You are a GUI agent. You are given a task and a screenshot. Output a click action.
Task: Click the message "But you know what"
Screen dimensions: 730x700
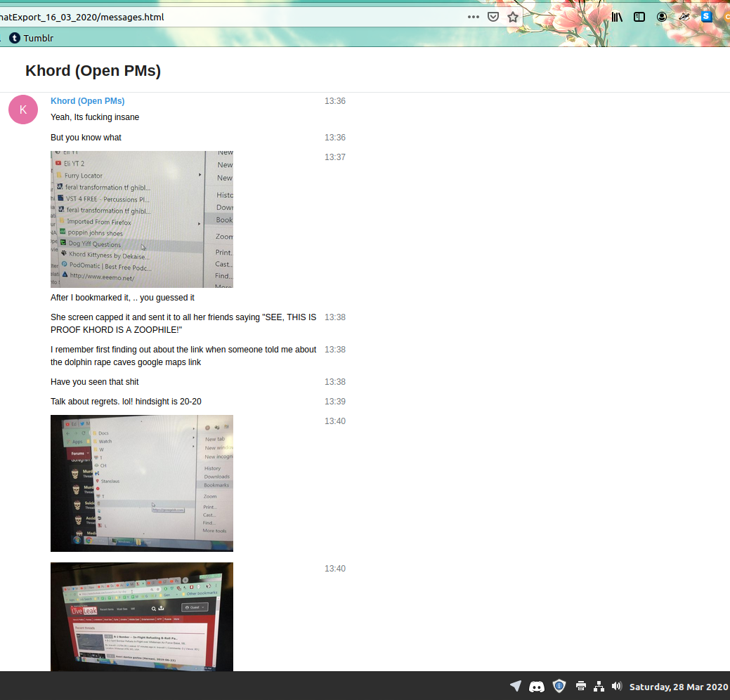point(86,138)
